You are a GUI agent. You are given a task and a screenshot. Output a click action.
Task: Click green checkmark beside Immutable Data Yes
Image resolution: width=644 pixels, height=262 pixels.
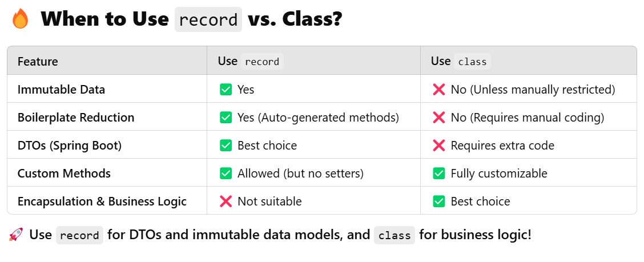(226, 90)
